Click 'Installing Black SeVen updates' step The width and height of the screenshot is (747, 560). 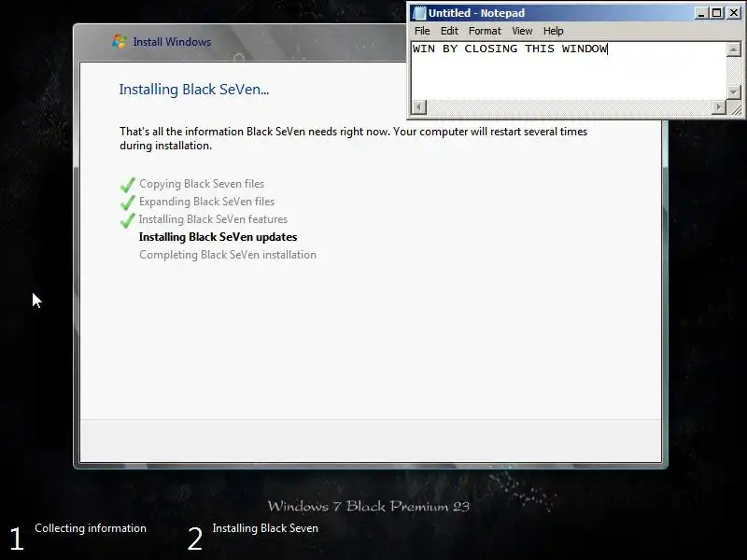pyautogui.click(x=218, y=237)
